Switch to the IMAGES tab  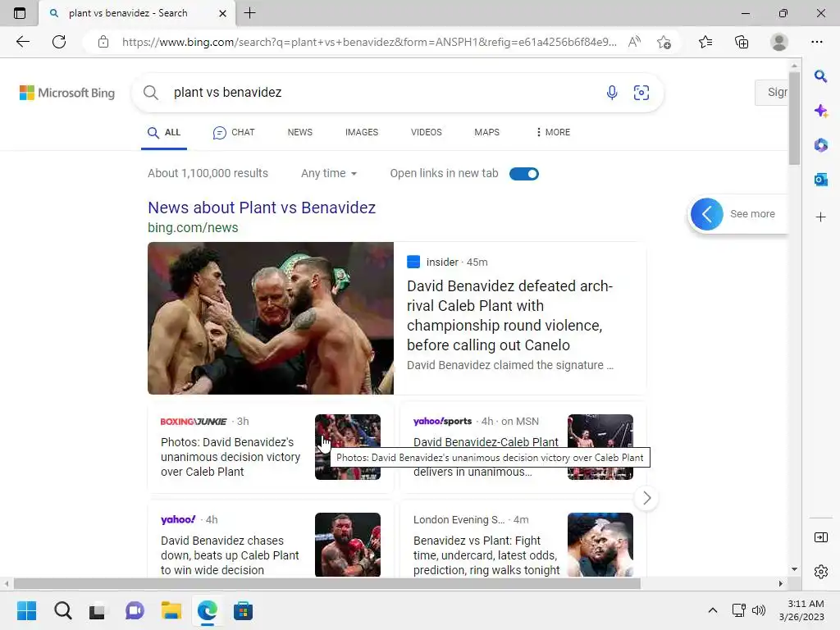click(362, 132)
